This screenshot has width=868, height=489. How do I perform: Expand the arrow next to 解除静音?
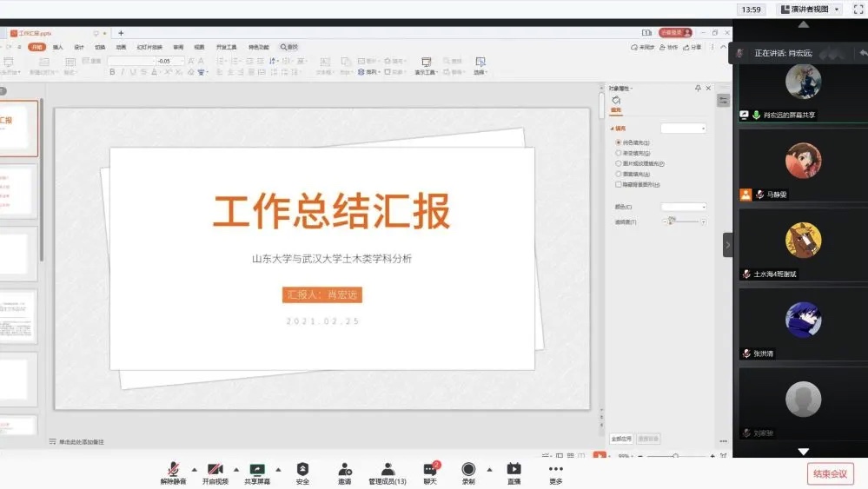click(x=194, y=469)
